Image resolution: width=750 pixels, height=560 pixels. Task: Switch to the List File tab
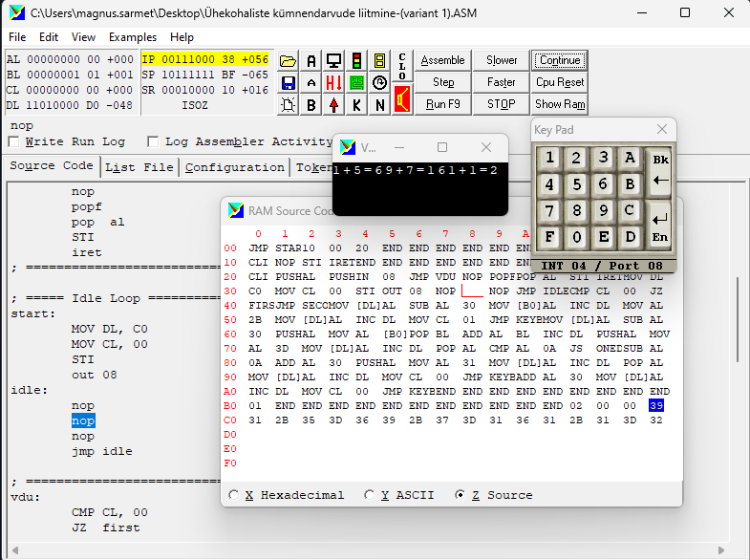pyautogui.click(x=139, y=168)
